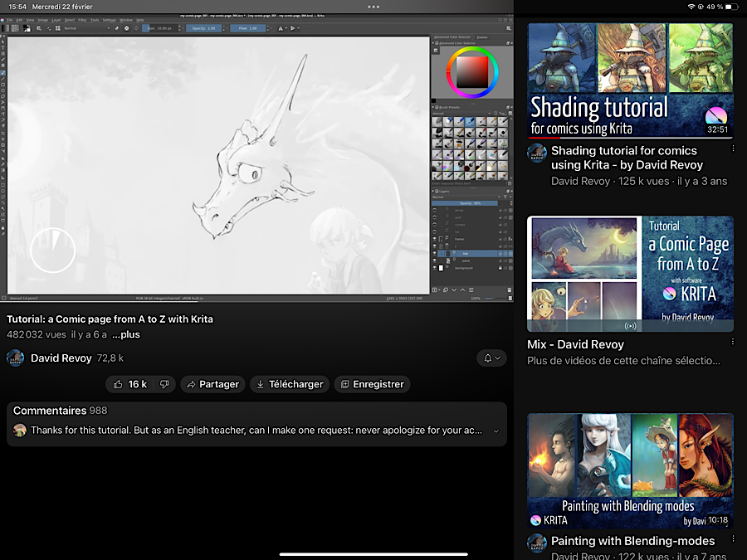Screen dimensions: 747x560
Task: Tap the 32:51 duration badge
Action: [x=717, y=129]
